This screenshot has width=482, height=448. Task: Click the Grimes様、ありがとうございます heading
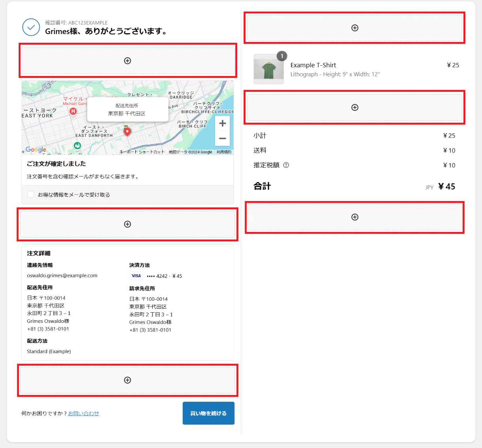click(x=107, y=31)
